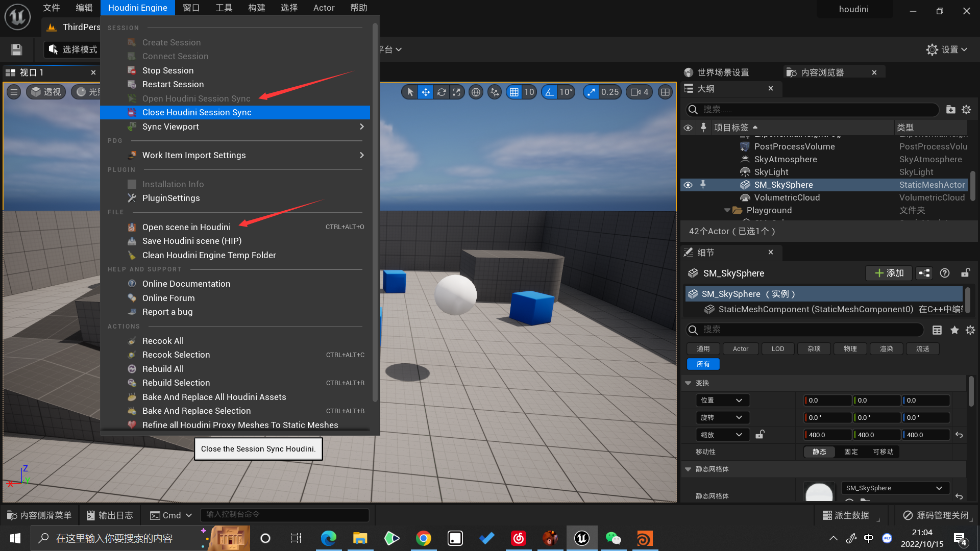Click the save floppy disk icon

pos(16,49)
